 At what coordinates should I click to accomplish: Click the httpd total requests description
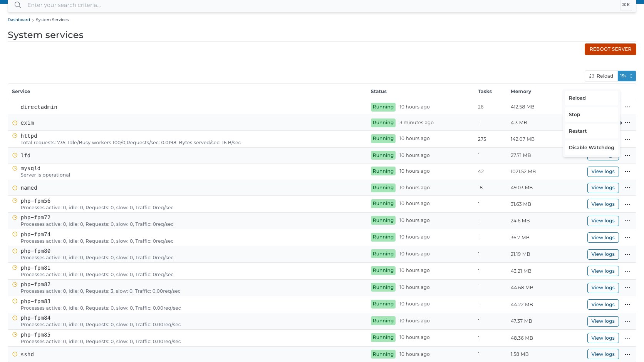pos(131,143)
